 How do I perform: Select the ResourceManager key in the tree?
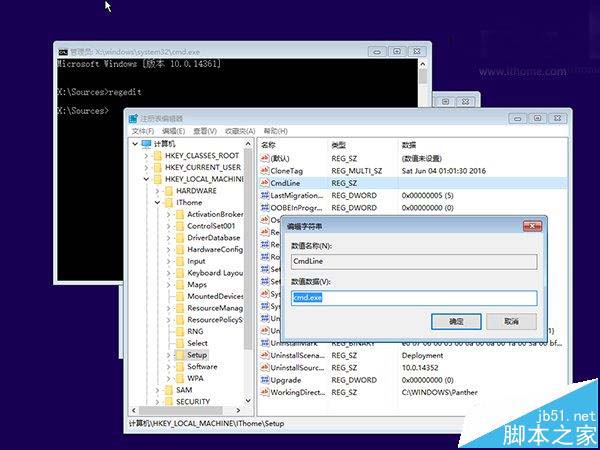tap(215, 308)
